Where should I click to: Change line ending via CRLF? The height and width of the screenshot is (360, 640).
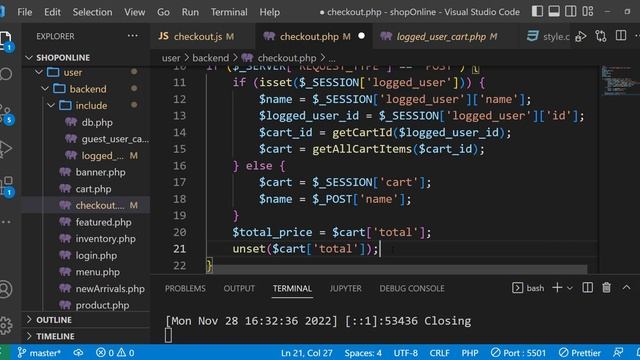439,353
